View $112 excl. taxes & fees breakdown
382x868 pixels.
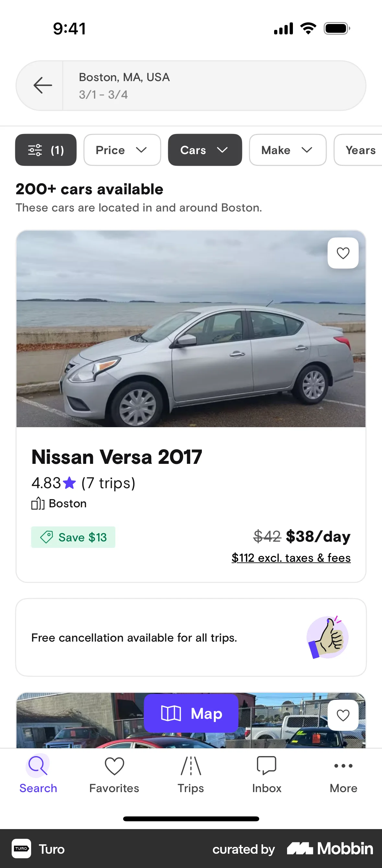click(x=291, y=558)
